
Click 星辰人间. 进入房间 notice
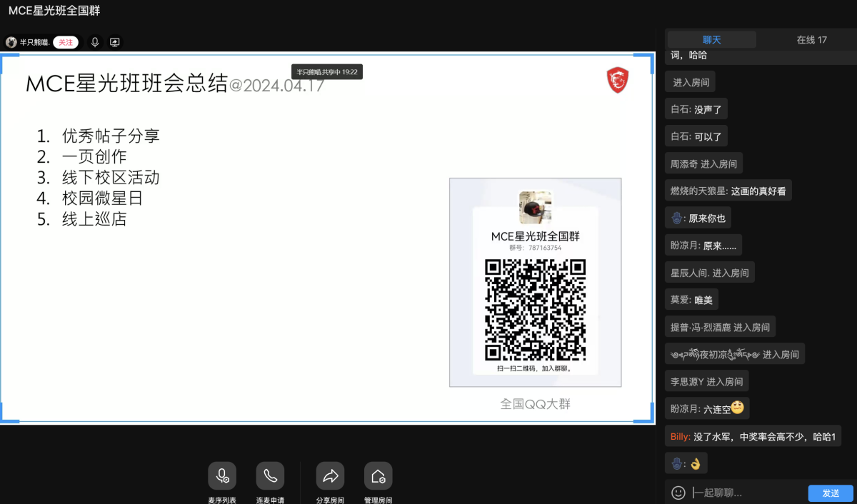point(709,272)
